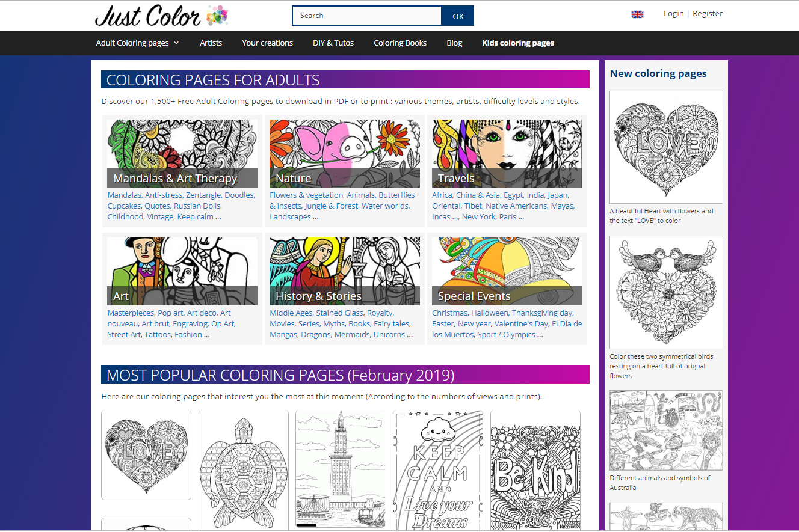Click the Login link
799x532 pixels.
673,13
